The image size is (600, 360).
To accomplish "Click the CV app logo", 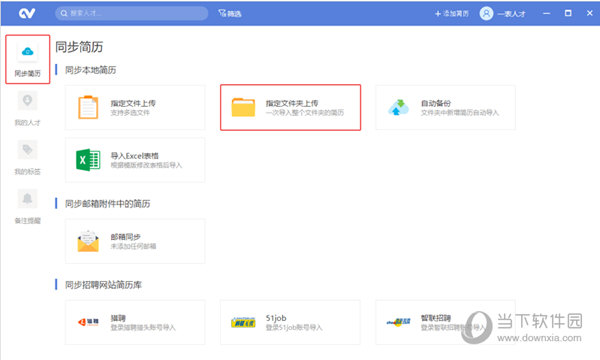I will [27, 13].
